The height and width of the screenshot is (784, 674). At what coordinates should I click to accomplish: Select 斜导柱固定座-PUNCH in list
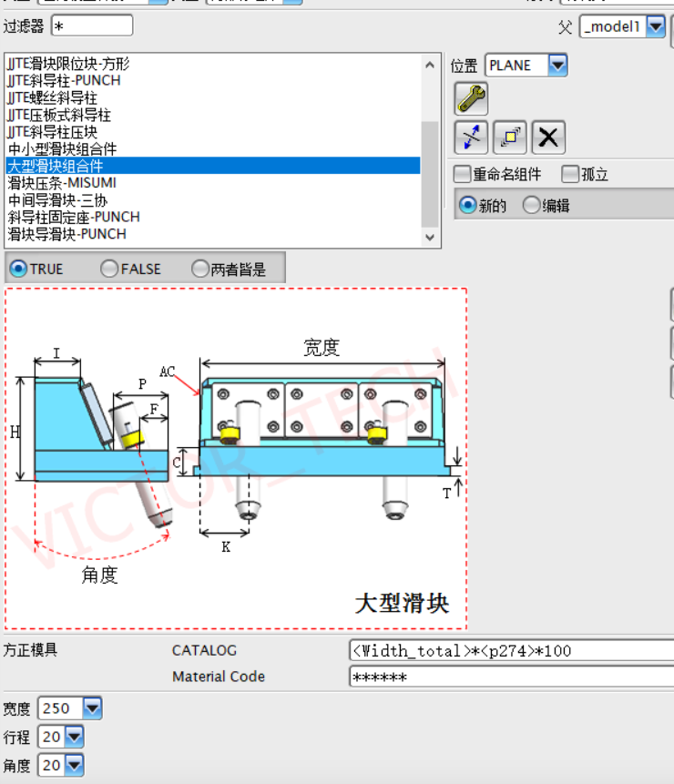click(213, 217)
